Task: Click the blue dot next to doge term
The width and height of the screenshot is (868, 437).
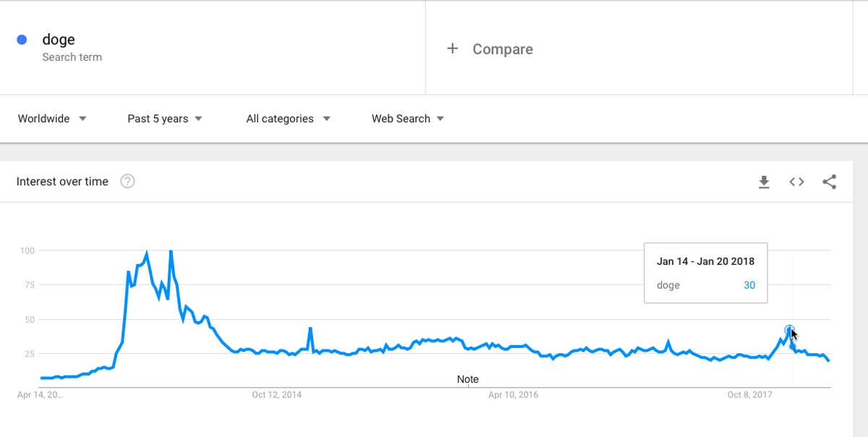Action: tap(20, 38)
